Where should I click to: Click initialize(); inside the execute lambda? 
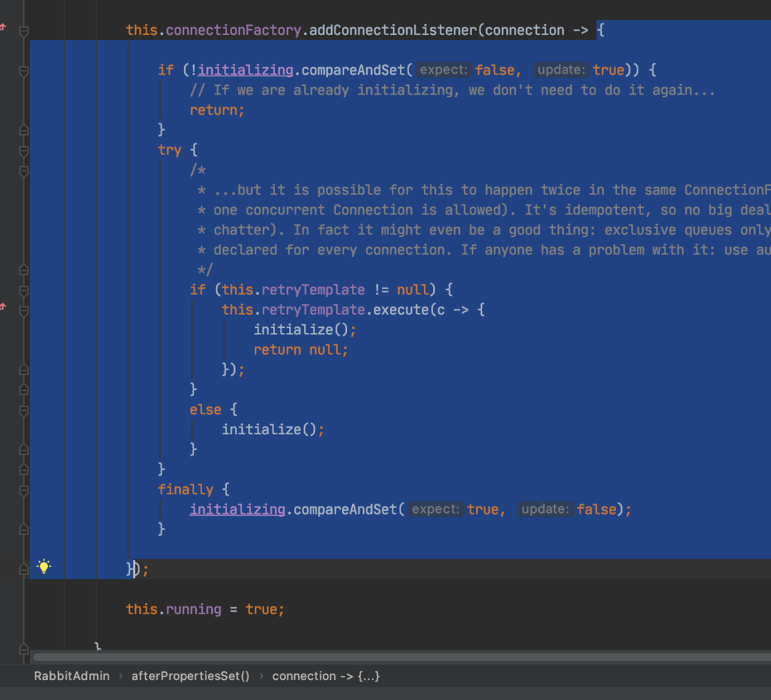tap(305, 329)
